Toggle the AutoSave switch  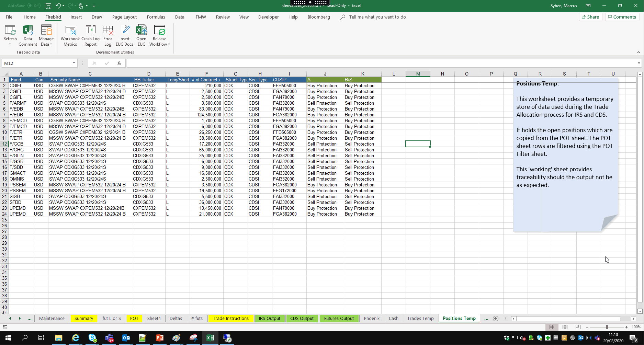[34, 6]
